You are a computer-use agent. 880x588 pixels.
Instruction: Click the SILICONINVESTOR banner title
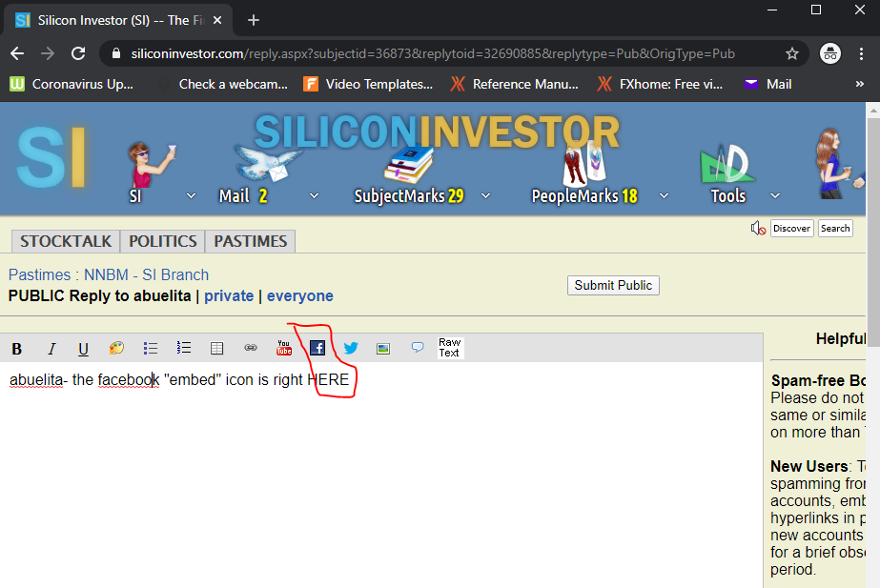(437, 132)
